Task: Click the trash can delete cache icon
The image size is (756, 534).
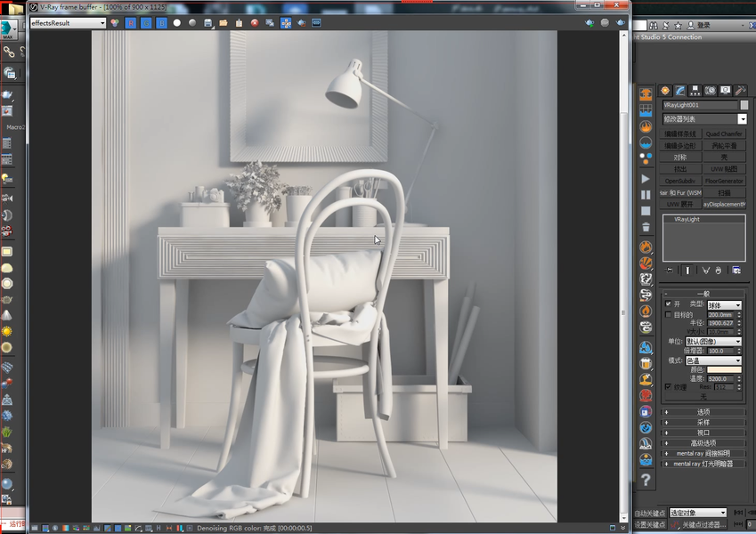Action: 646,227
